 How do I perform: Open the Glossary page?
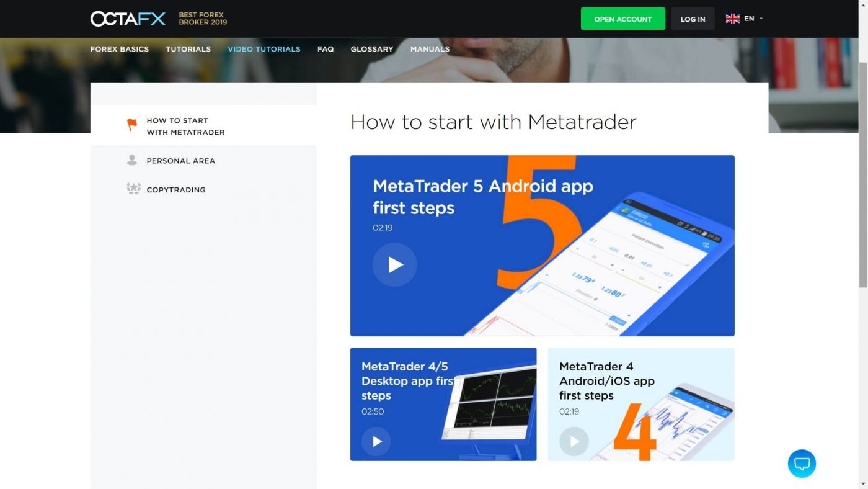pos(372,49)
